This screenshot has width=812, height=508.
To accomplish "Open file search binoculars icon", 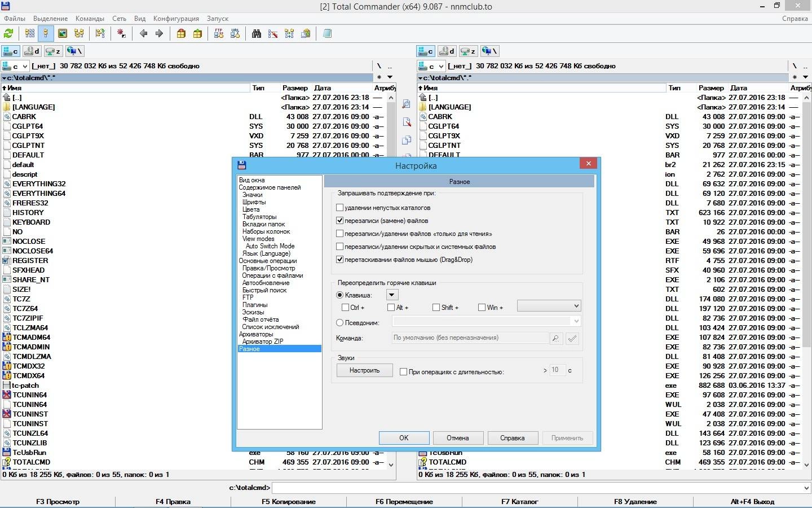I will (x=257, y=34).
